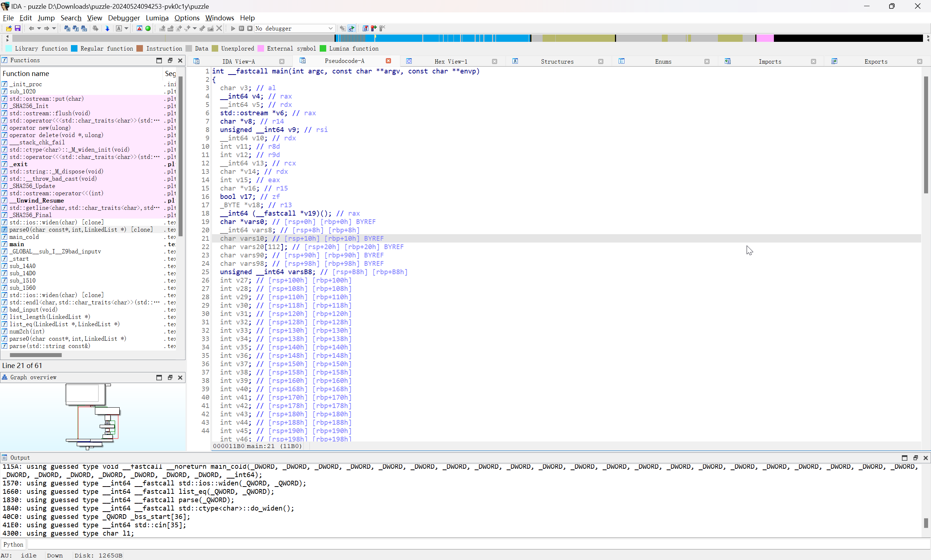Click the toolbar icon with a red plus traffic light
931x560 pixels.
click(373, 28)
